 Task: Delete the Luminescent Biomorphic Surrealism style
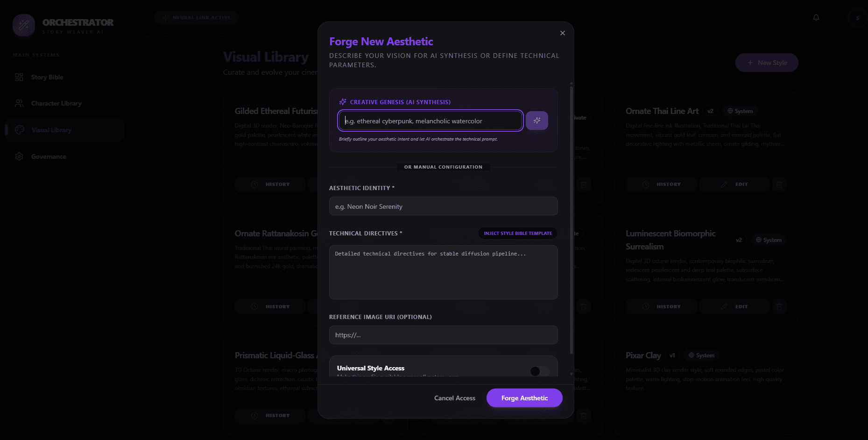click(x=779, y=307)
